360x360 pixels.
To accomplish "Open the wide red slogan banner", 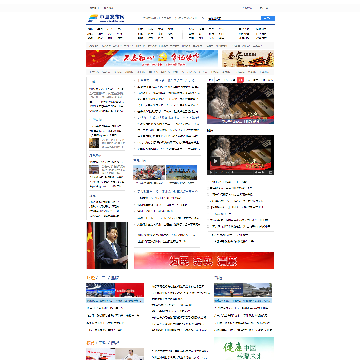I will (x=204, y=260).
